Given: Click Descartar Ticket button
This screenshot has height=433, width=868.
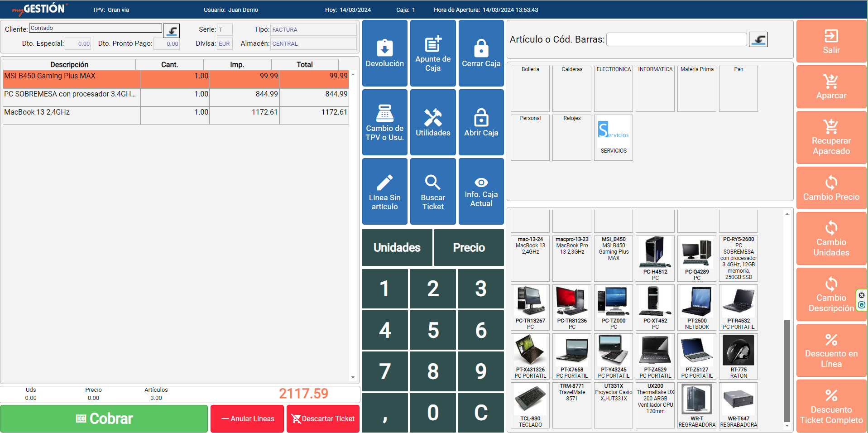Looking at the screenshot, I should 323,419.
